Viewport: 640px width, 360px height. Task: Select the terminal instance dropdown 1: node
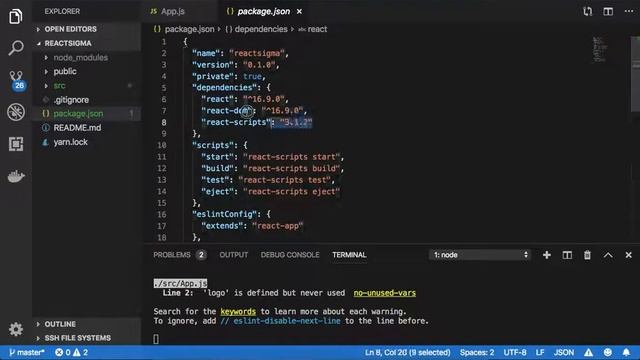point(480,255)
